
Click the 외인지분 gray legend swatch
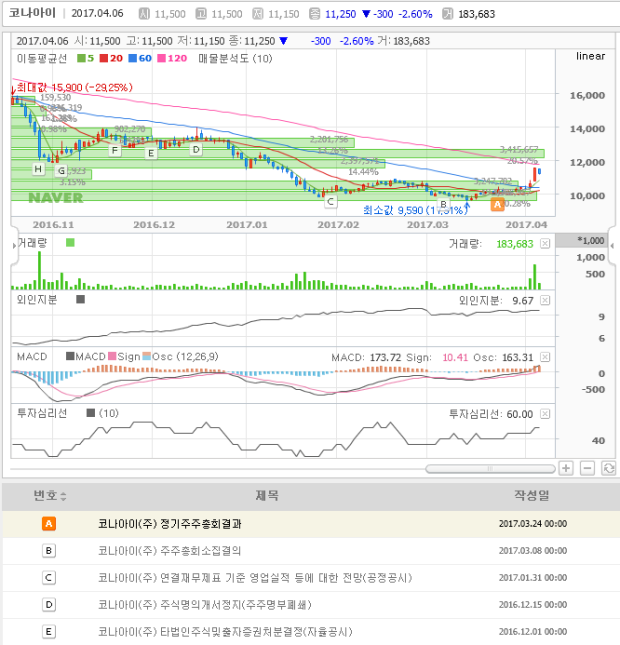(x=81, y=299)
